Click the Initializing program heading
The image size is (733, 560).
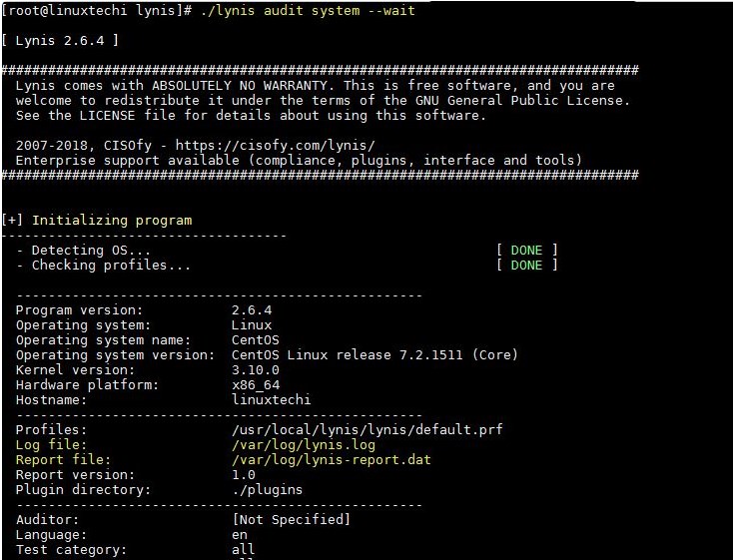point(112,220)
